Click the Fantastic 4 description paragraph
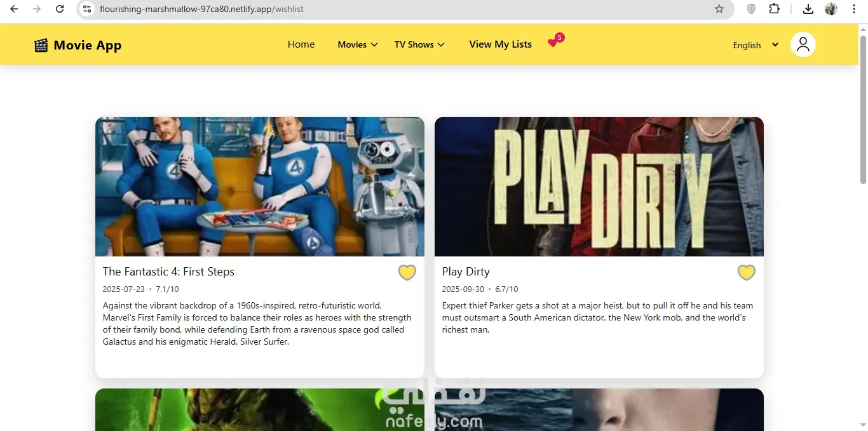Screen dimensions: 868x431 (x=257, y=324)
